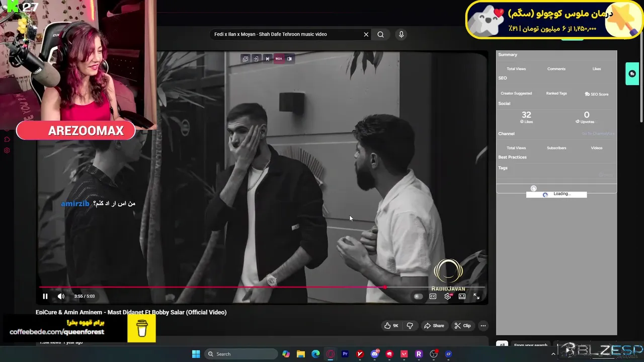Clear the search box with the X
Screen dimensions: 644x362
366,34
